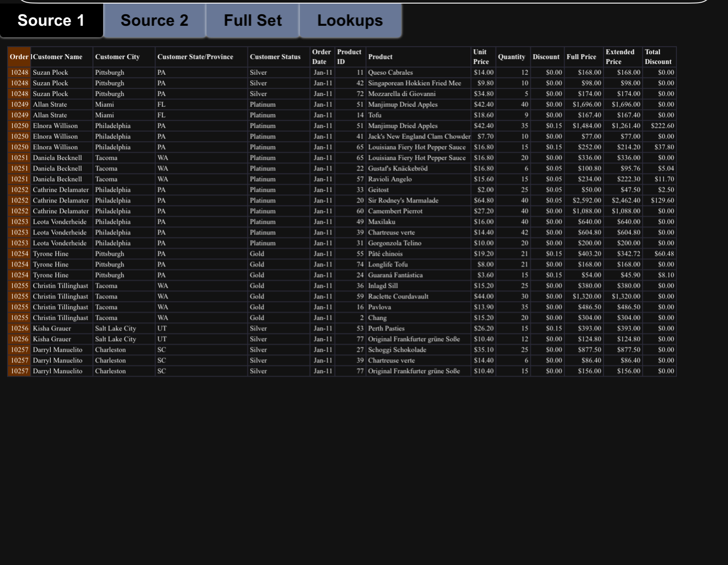Select the Chang product cell

tap(418, 318)
